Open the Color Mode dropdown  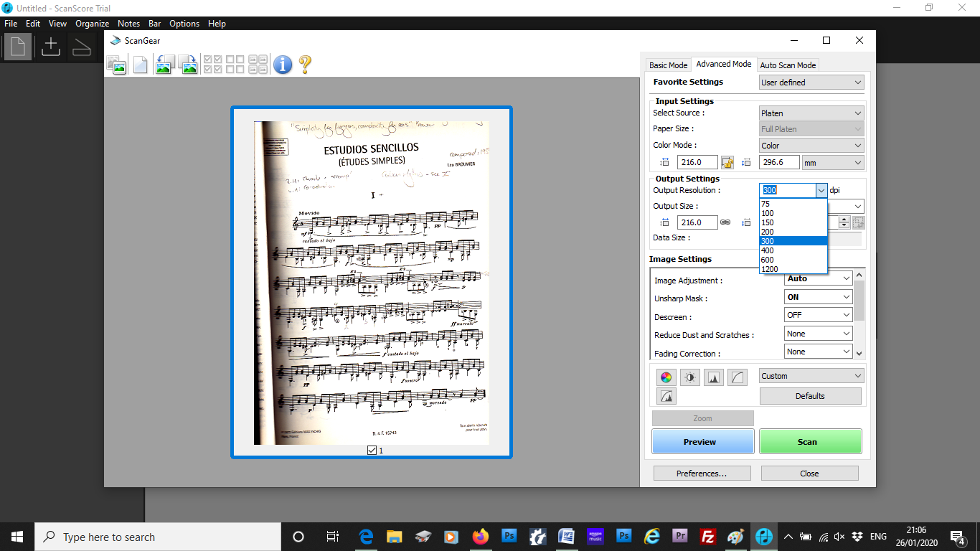(811, 146)
